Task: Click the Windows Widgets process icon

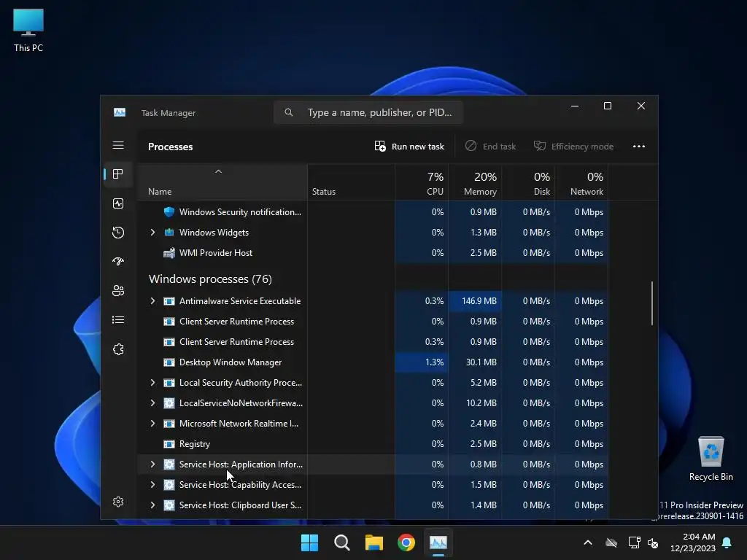Action: click(x=169, y=233)
